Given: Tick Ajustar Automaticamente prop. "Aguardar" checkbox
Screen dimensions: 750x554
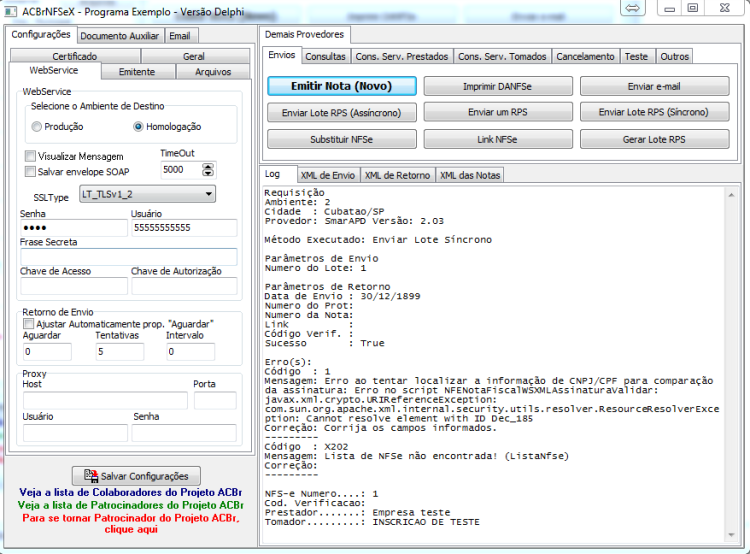Looking at the screenshot, I should [29, 324].
